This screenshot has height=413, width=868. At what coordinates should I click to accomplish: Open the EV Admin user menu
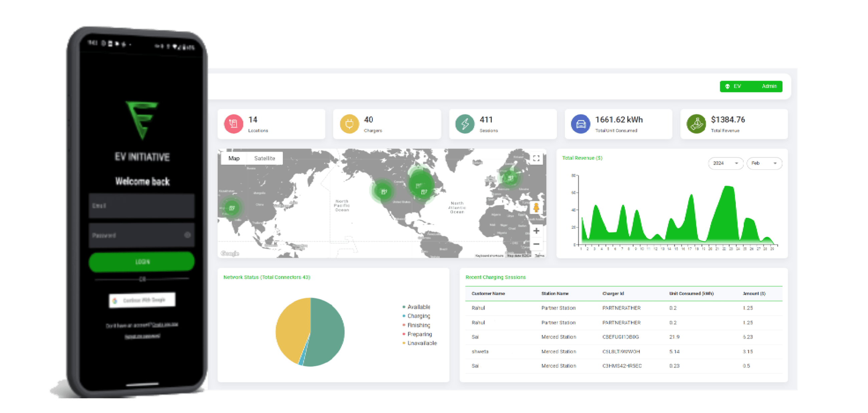(751, 86)
